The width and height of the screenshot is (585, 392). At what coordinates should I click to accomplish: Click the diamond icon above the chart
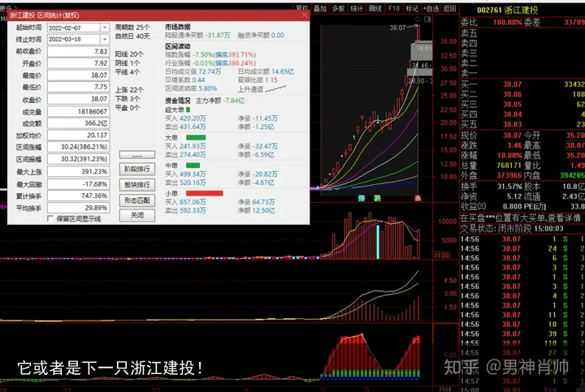[418, 19]
